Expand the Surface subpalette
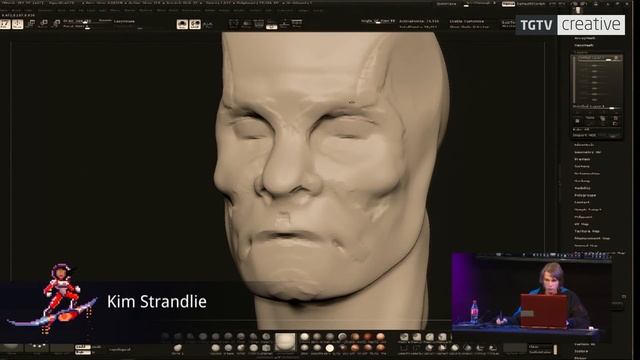The height and width of the screenshot is (360, 640). pyautogui.click(x=582, y=167)
